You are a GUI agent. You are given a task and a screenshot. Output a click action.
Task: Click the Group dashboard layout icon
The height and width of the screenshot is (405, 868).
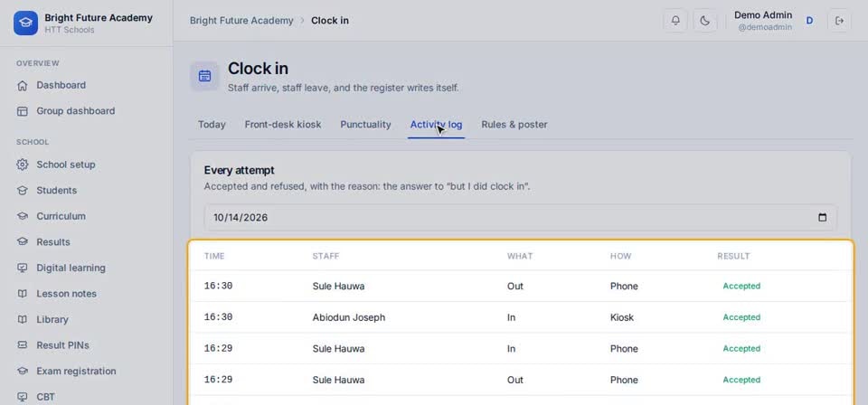click(x=22, y=111)
